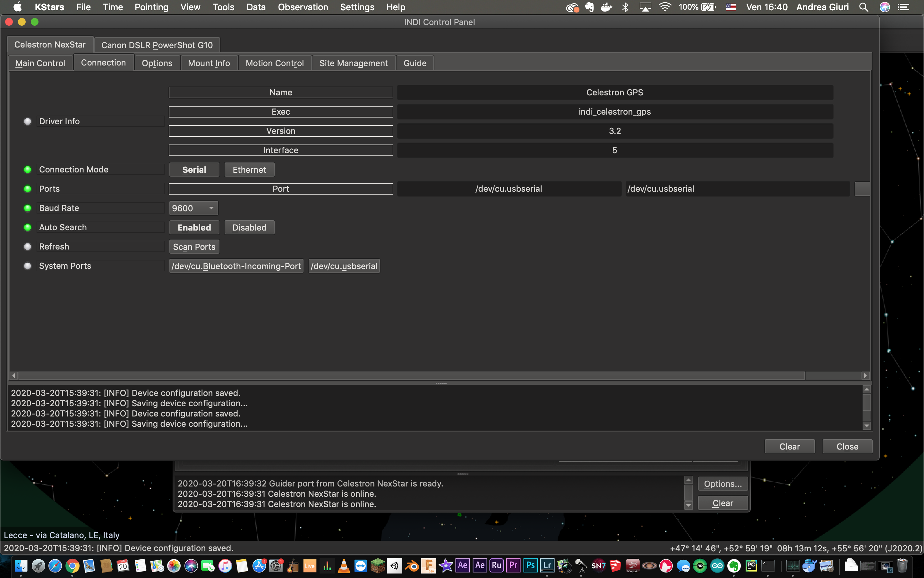Click Options... in the Ekos window

(723, 484)
